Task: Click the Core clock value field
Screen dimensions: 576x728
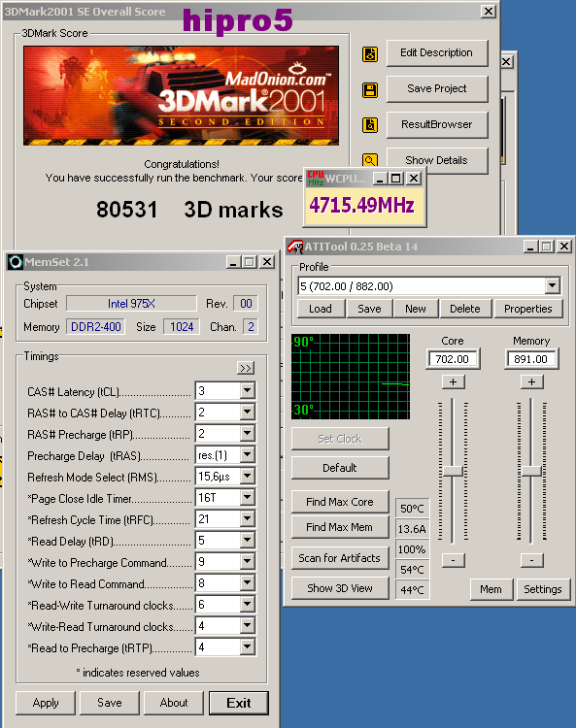Action: (453, 359)
